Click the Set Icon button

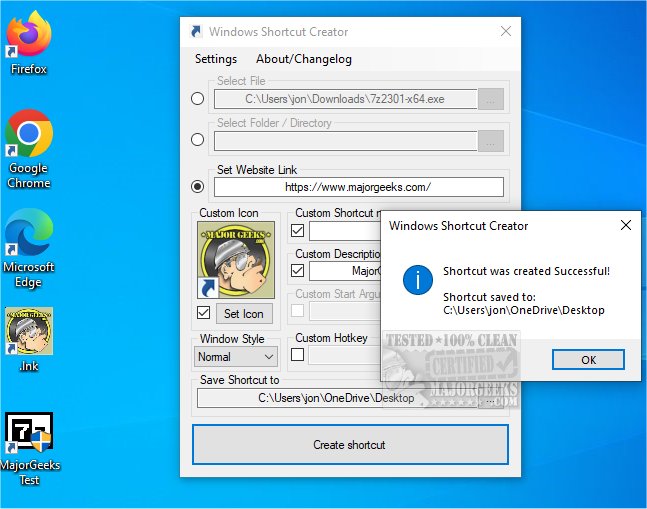tap(244, 314)
